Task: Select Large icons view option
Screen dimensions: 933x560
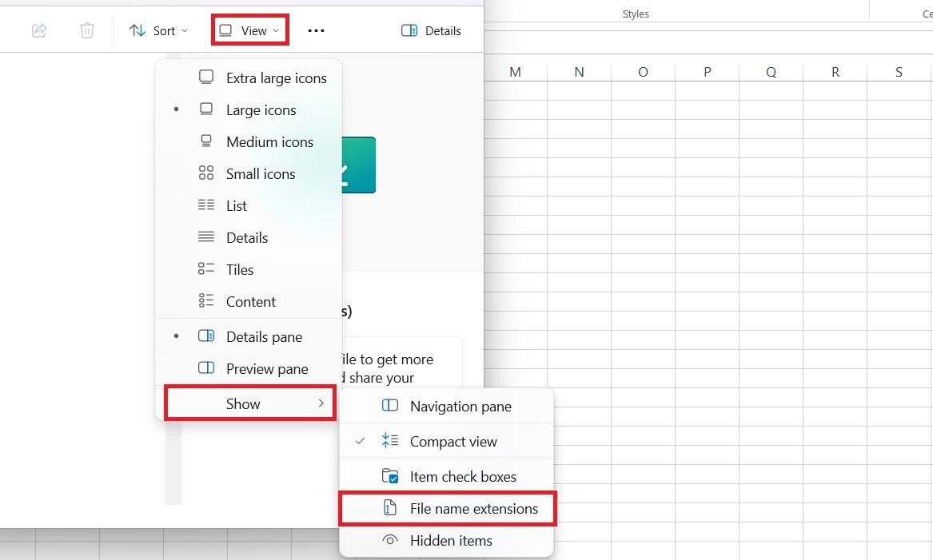Action: point(249,110)
